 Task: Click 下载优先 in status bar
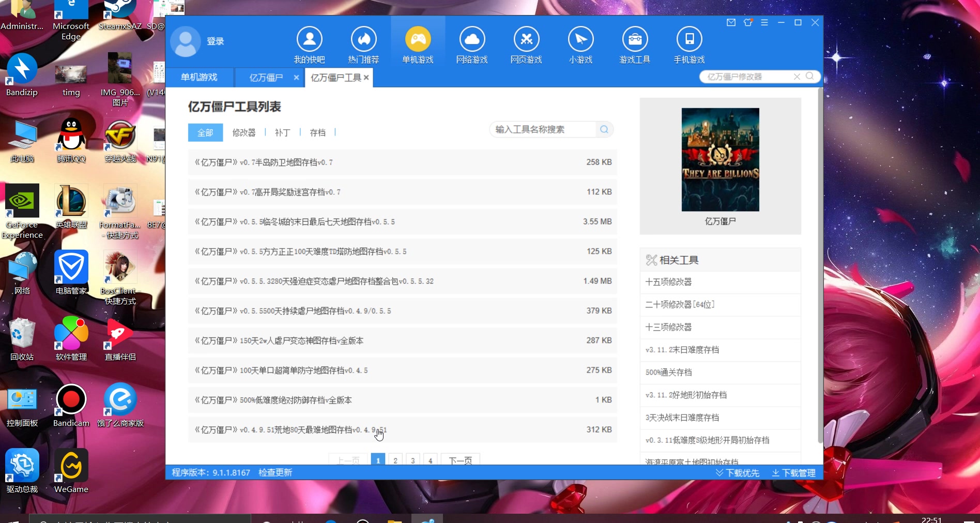(x=738, y=473)
